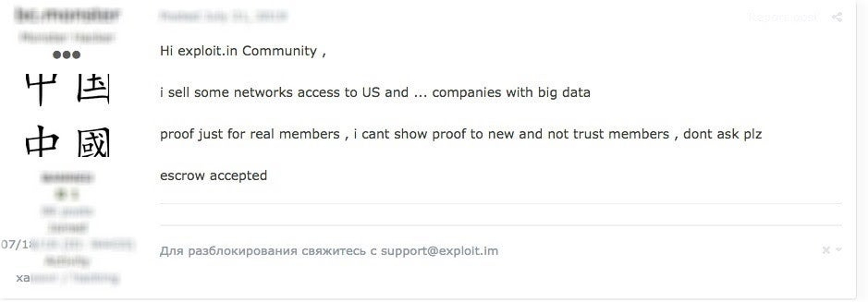
Task: Click the blurred posted date link
Action: tap(224, 16)
